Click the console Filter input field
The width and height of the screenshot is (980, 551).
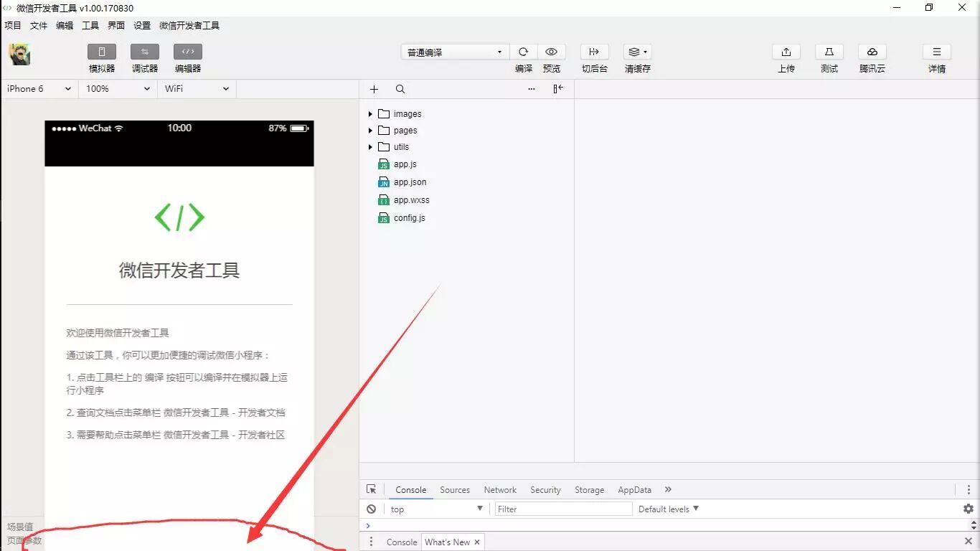563,509
